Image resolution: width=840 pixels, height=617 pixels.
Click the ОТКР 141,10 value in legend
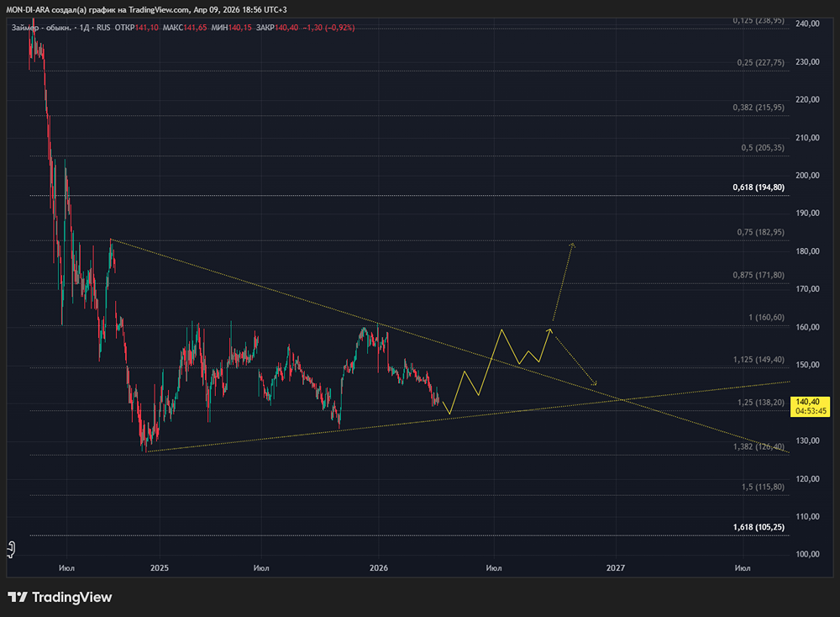tap(137, 28)
